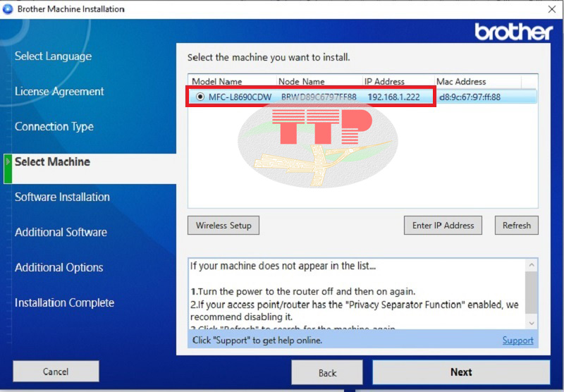The image size is (564, 392).
Task: Click the Connection Type step
Action: [54, 127]
